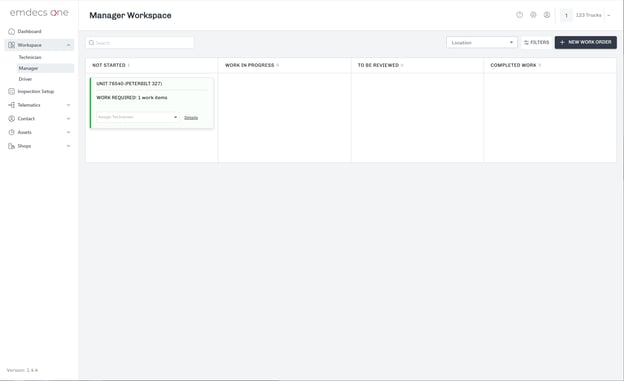Click the WORK REQUIRED text on the card
The image size is (624, 381).
point(132,98)
